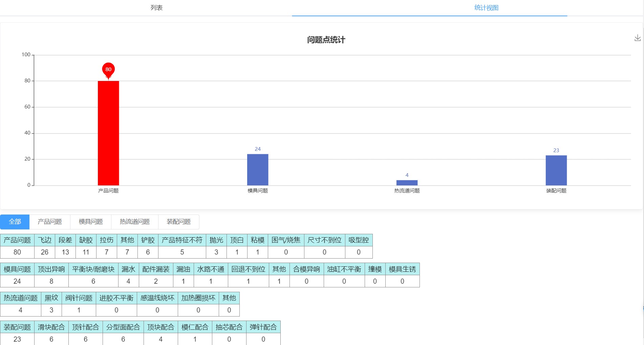The image size is (644, 345).
Task: Click the 平衡块/耐磨块 header cell
Action: [93, 269]
